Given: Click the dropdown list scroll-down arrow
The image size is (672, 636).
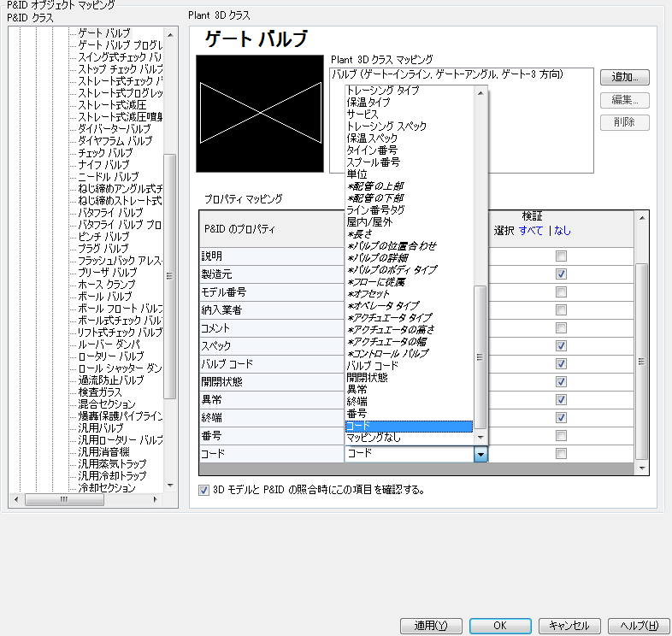Looking at the screenshot, I should 480,438.
